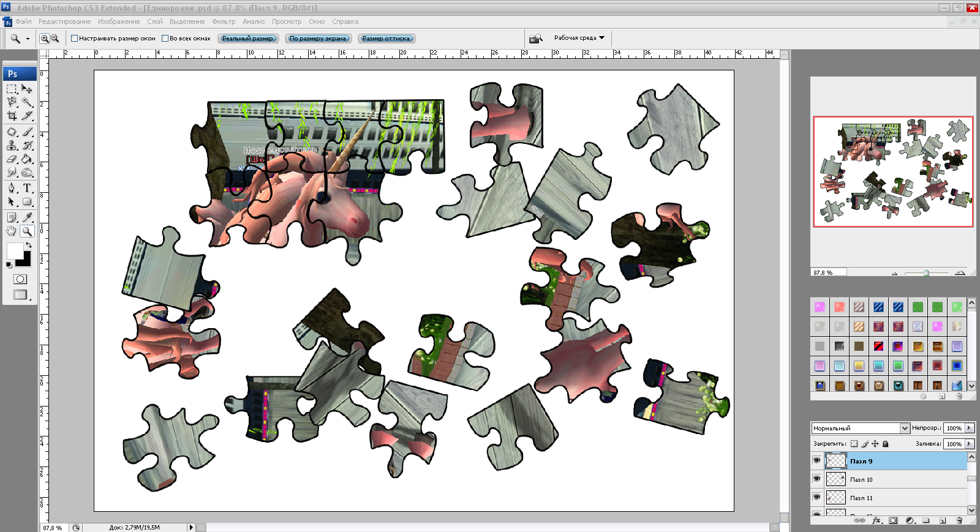Select the Notes tool
980x532 pixels.
[12, 217]
